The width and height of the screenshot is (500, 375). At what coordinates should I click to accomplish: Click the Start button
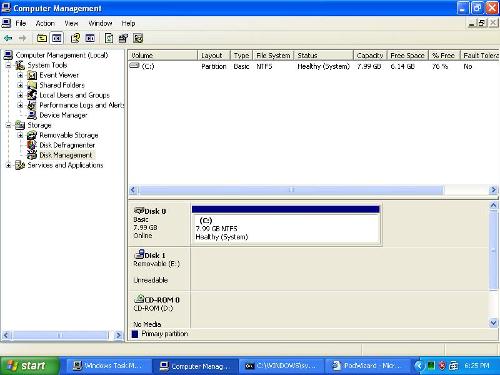[x=30, y=366]
